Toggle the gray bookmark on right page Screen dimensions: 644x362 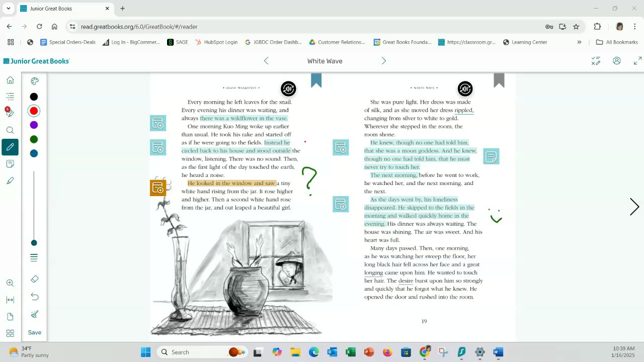tap(499, 80)
